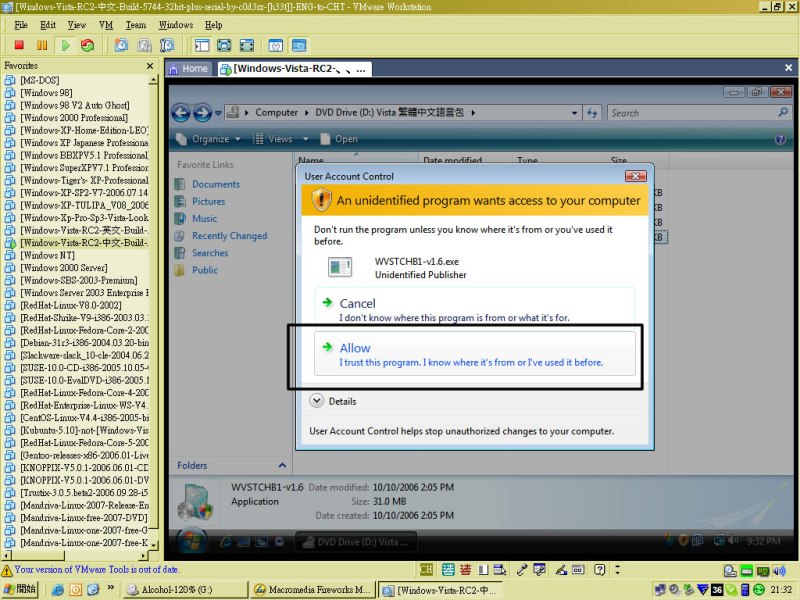Click the host 開始 Start button
Image resolution: width=800 pixels, height=600 pixels.
(19, 589)
